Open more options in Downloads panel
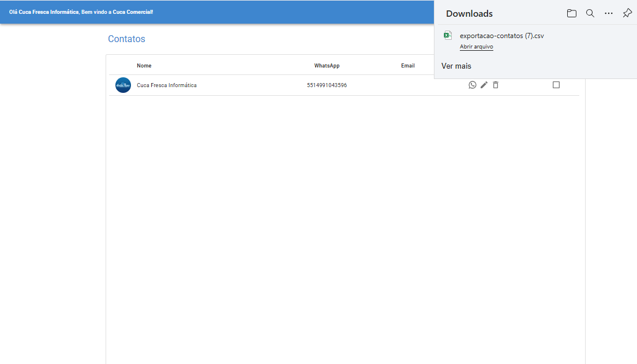Screen dimensions: 637x364 (609, 13)
